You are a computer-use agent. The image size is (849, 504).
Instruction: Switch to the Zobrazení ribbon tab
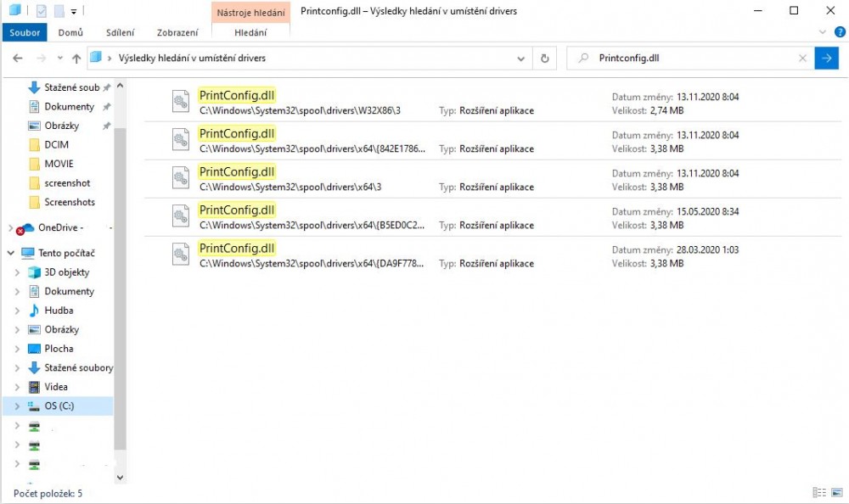(177, 33)
